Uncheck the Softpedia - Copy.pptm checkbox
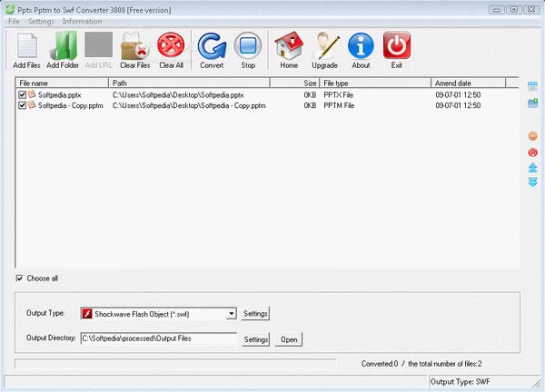Screen dimensions: 545x392 [22, 105]
